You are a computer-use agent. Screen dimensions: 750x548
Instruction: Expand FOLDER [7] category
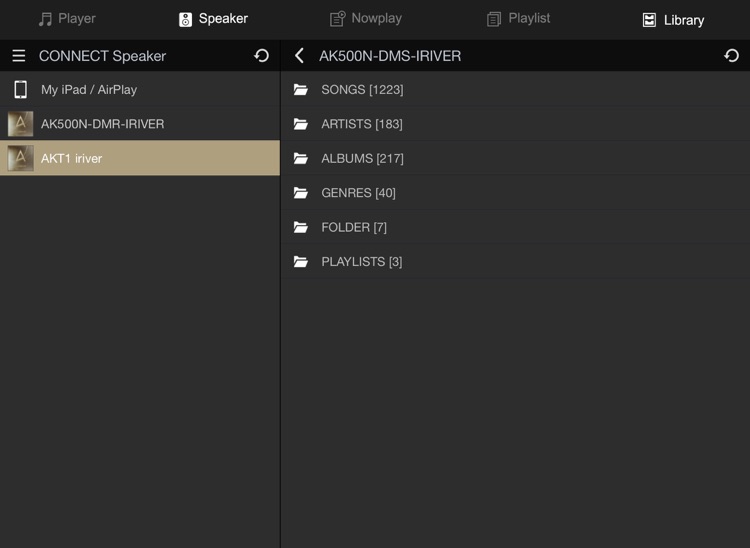(353, 227)
